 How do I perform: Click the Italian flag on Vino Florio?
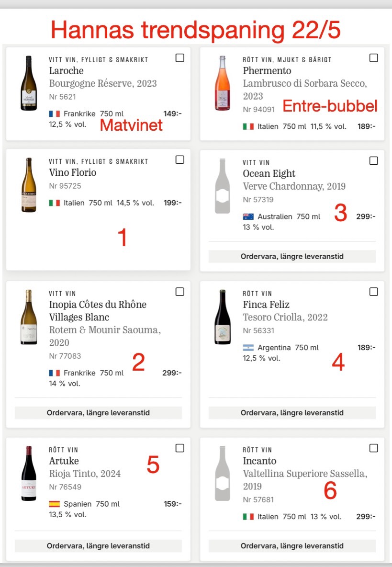pos(55,203)
